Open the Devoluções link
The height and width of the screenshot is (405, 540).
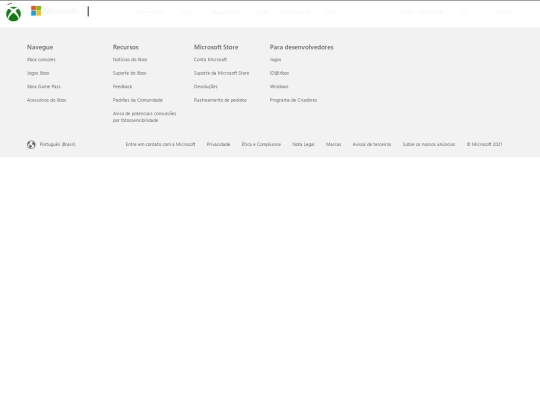[x=206, y=86]
